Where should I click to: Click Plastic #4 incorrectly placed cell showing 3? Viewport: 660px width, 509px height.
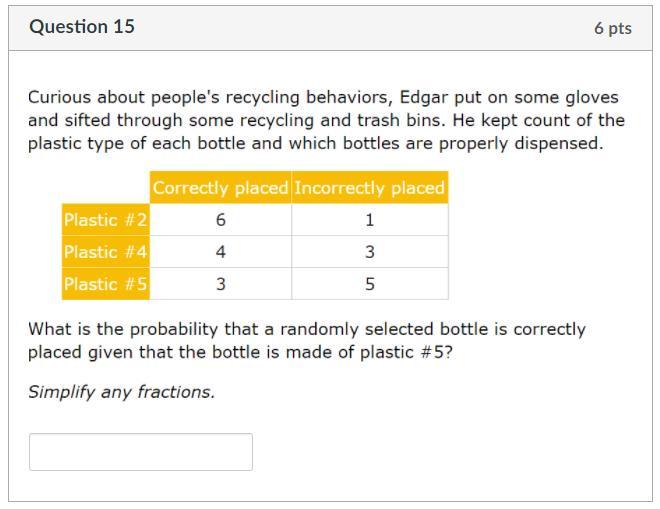point(369,252)
